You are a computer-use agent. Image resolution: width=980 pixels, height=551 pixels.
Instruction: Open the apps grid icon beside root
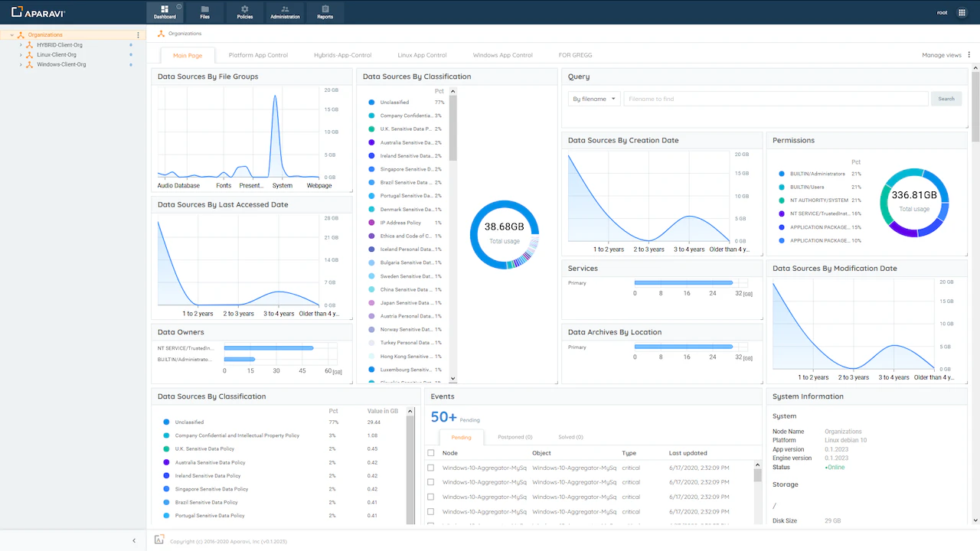pyautogui.click(x=962, y=12)
